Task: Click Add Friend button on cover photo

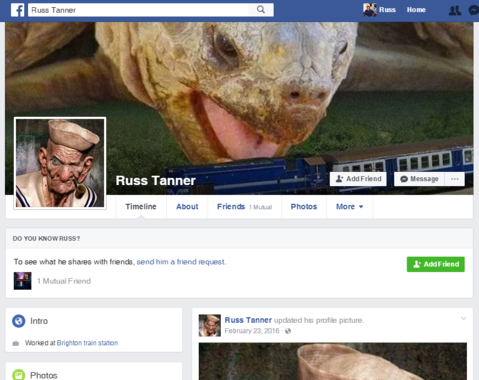Action: click(x=358, y=179)
